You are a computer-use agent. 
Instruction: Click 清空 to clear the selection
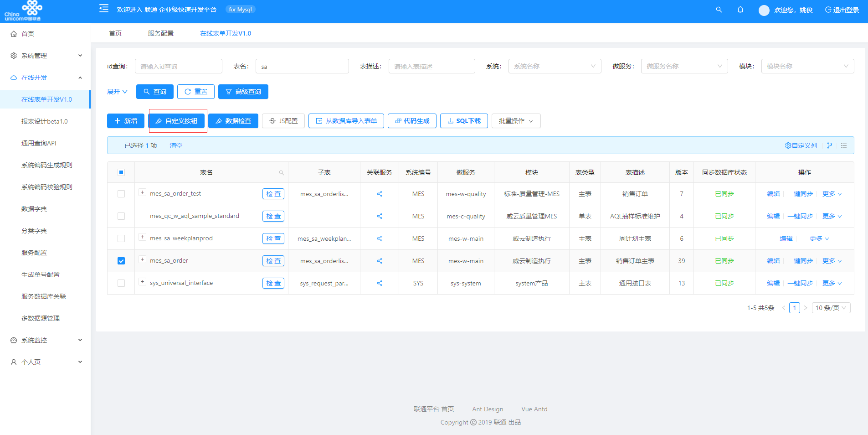tap(176, 145)
